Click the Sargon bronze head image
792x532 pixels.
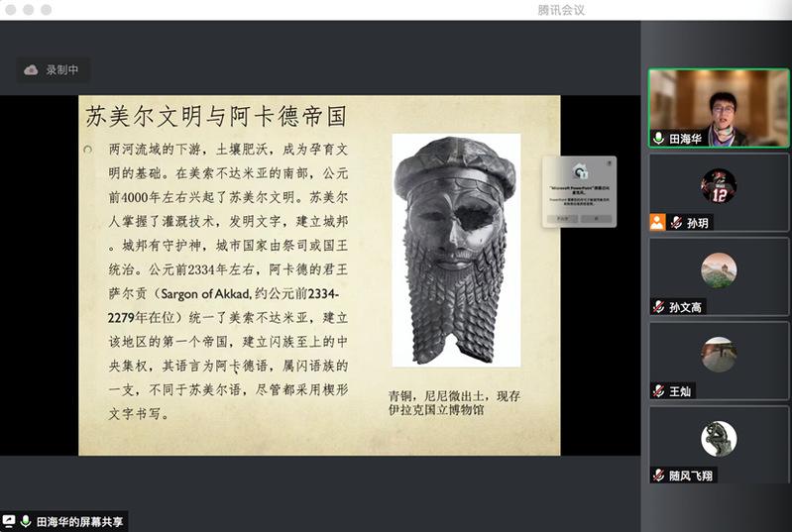pyautogui.click(x=455, y=249)
